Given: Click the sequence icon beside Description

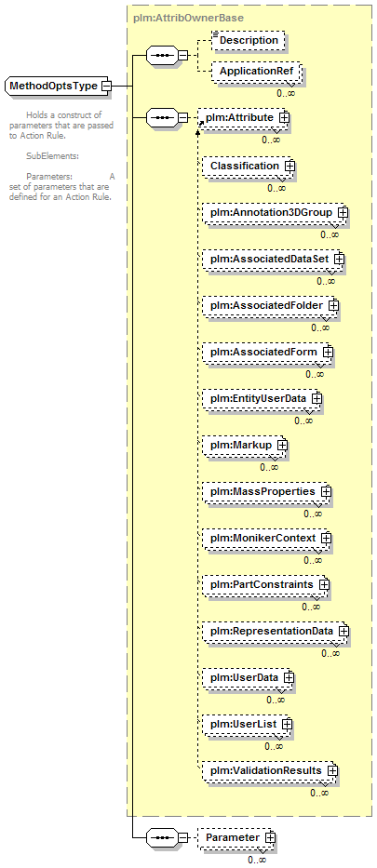Looking at the screenshot, I should 162,56.
